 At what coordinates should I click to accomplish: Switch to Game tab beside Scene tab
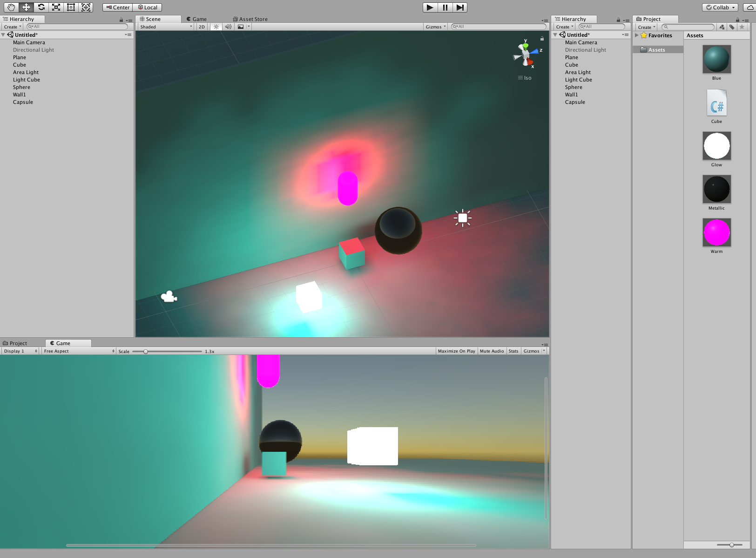pos(196,19)
